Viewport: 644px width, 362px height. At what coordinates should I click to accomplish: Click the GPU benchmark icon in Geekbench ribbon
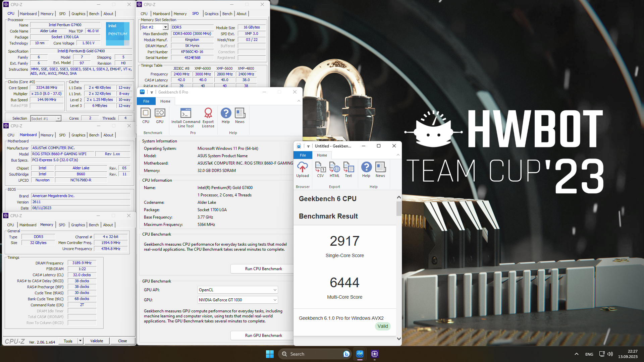(160, 116)
